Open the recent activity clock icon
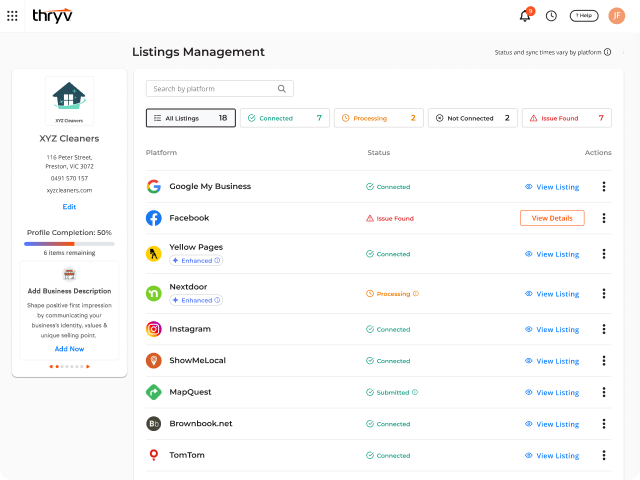640x480 pixels. tap(551, 16)
